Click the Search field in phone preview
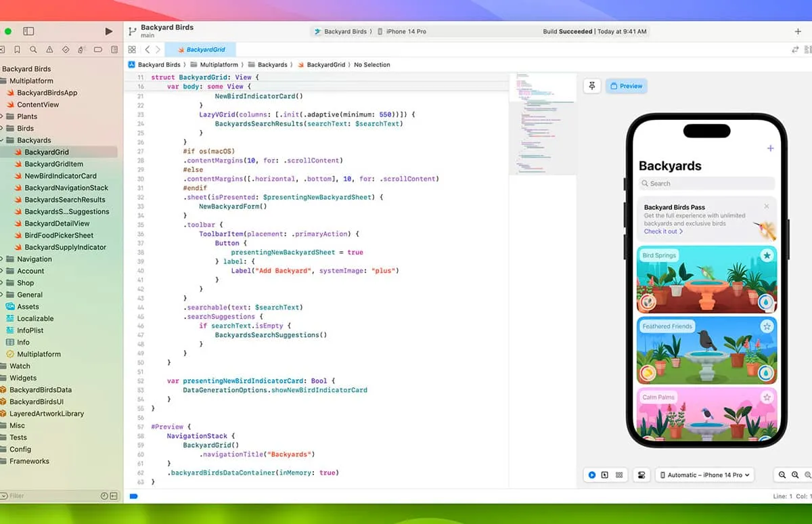The width and height of the screenshot is (812, 524). point(706,183)
